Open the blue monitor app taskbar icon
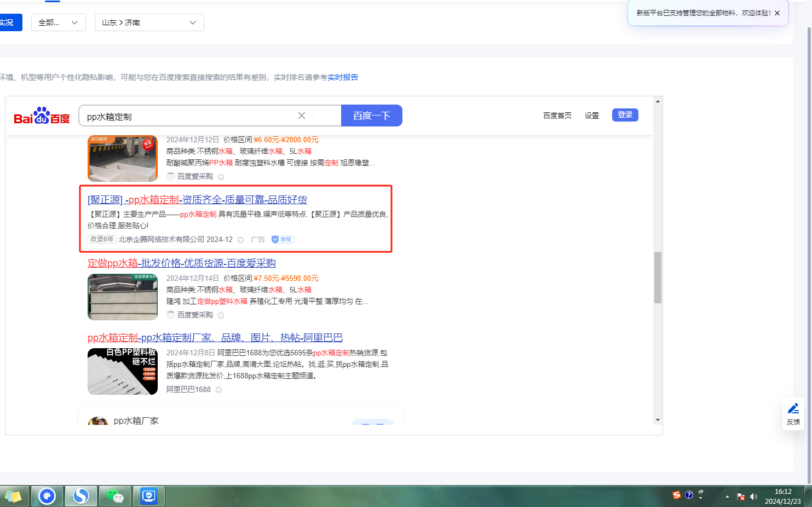This screenshot has height=507, width=812. pos(149,496)
